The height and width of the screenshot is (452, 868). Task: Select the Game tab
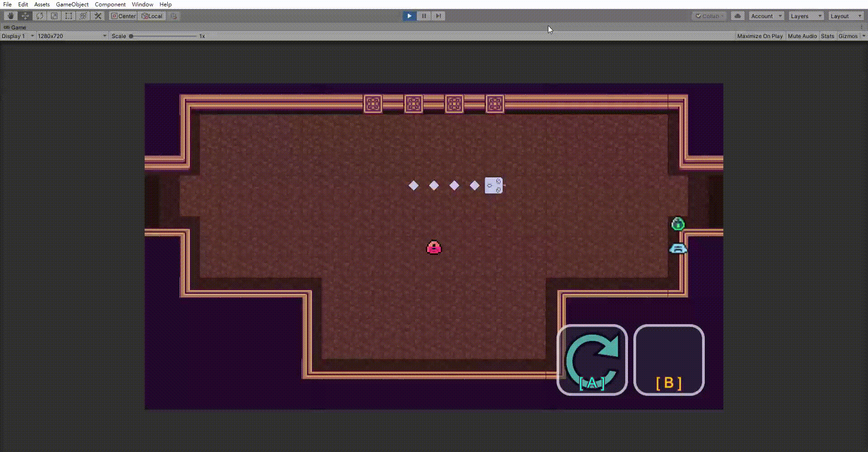pos(15,28)
